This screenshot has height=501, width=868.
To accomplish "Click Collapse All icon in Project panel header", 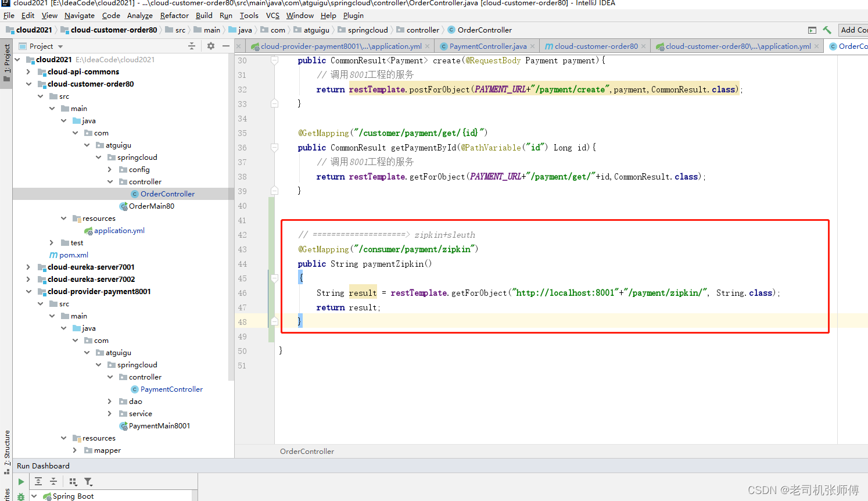I will click(192, 46).
